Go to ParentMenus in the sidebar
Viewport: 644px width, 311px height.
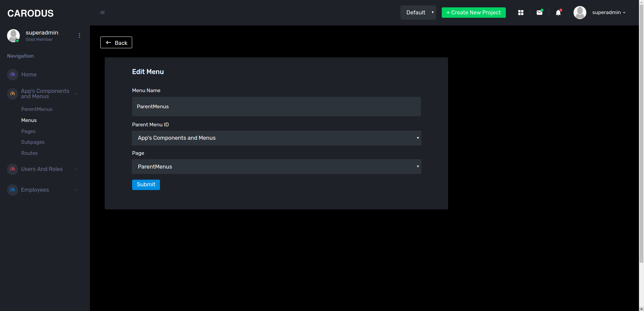37,109
